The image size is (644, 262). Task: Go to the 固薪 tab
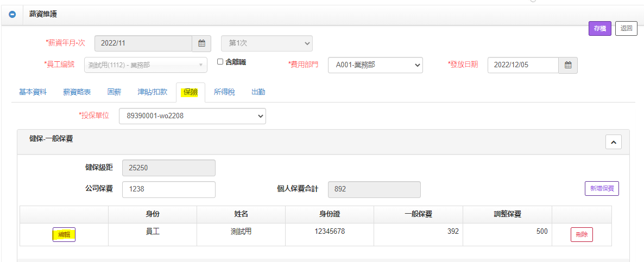coord(114,92)
